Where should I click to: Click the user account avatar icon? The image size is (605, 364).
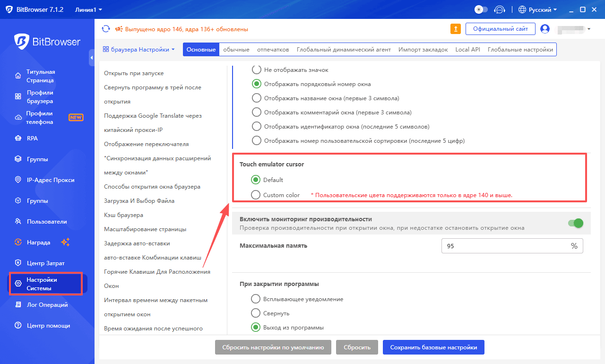(x=545, y=29)
